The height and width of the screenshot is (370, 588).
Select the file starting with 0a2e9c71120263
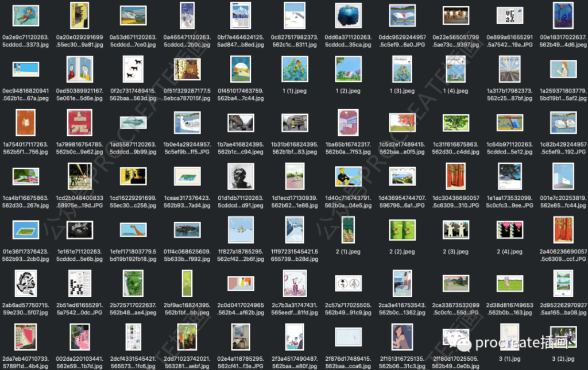coord(25,16)
